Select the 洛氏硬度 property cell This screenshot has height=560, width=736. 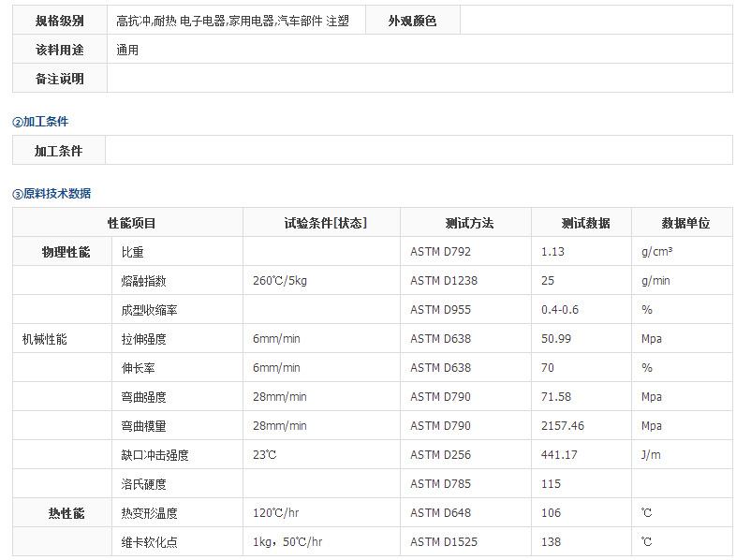point(178,484)
